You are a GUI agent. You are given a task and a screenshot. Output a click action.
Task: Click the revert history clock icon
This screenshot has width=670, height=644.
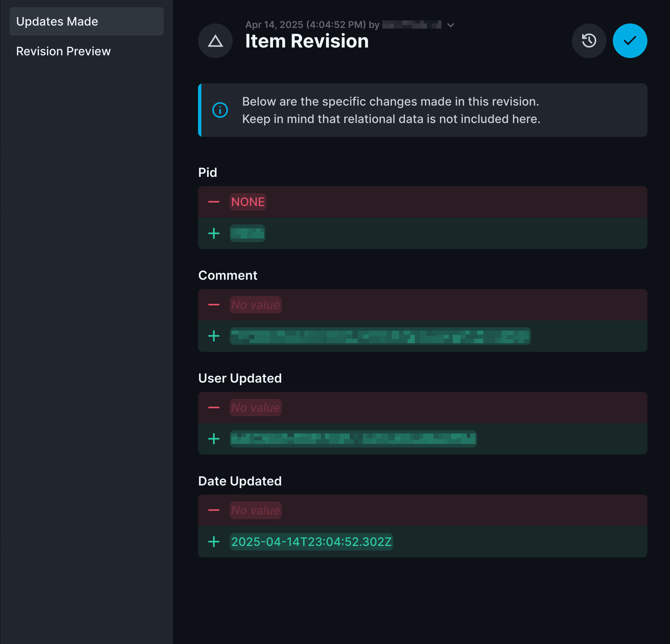[589, 41]
